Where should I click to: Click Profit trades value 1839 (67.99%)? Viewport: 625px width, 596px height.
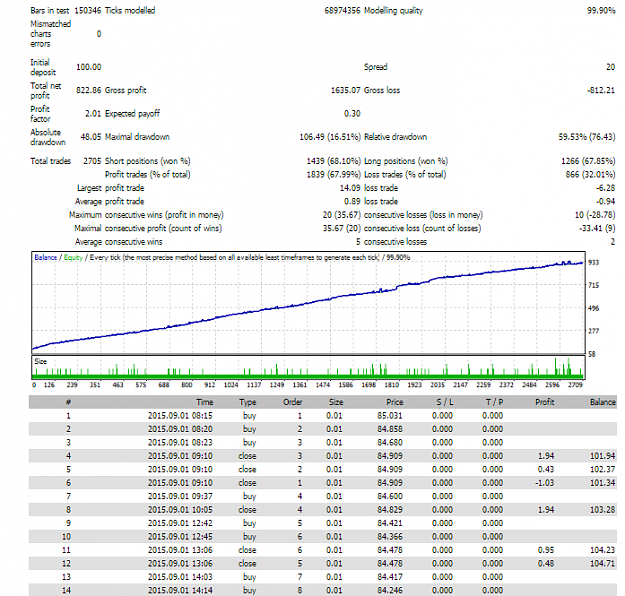point(334,175)
